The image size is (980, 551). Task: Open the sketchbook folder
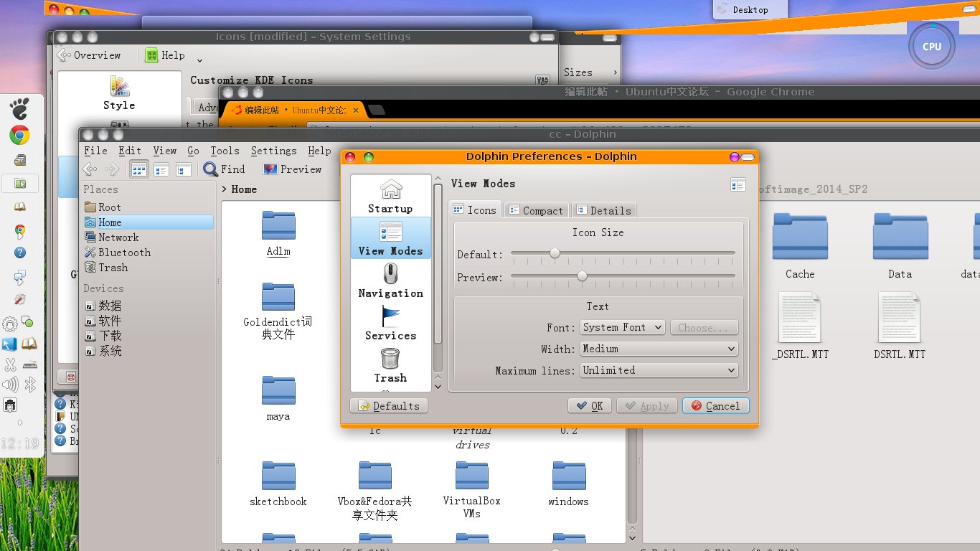tap(278, 484)
